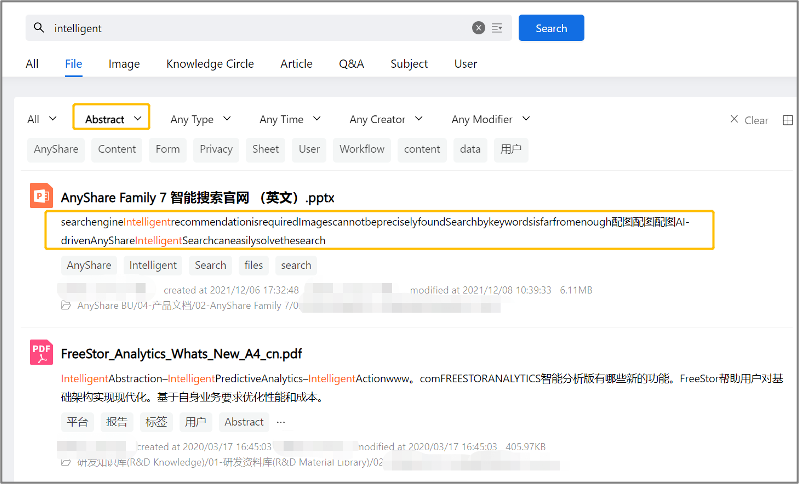The height and width of the screenshot is (484, 800).
Task: Clear the search box text
Action: coord(478,28)
